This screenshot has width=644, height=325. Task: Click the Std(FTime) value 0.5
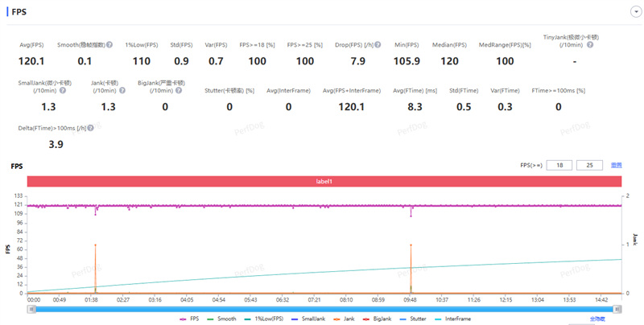[464, 107]
